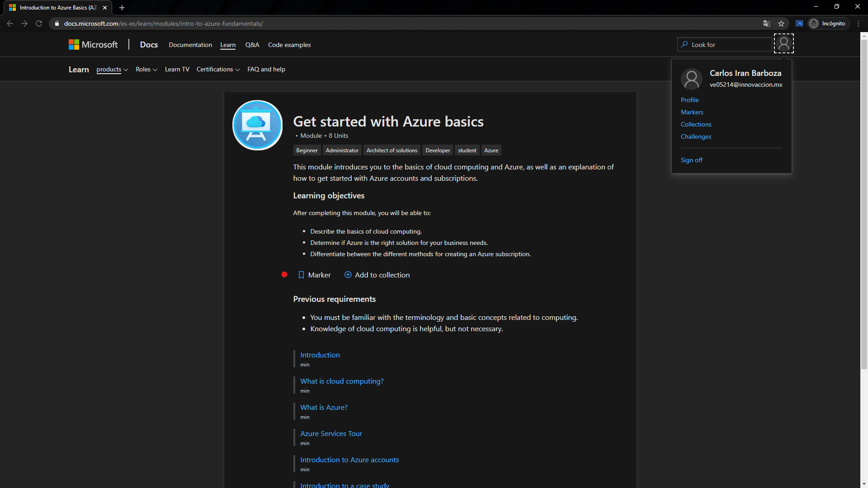Click the vertical page scrollbar
Screen dimensions: 868x488
[864, 205]
